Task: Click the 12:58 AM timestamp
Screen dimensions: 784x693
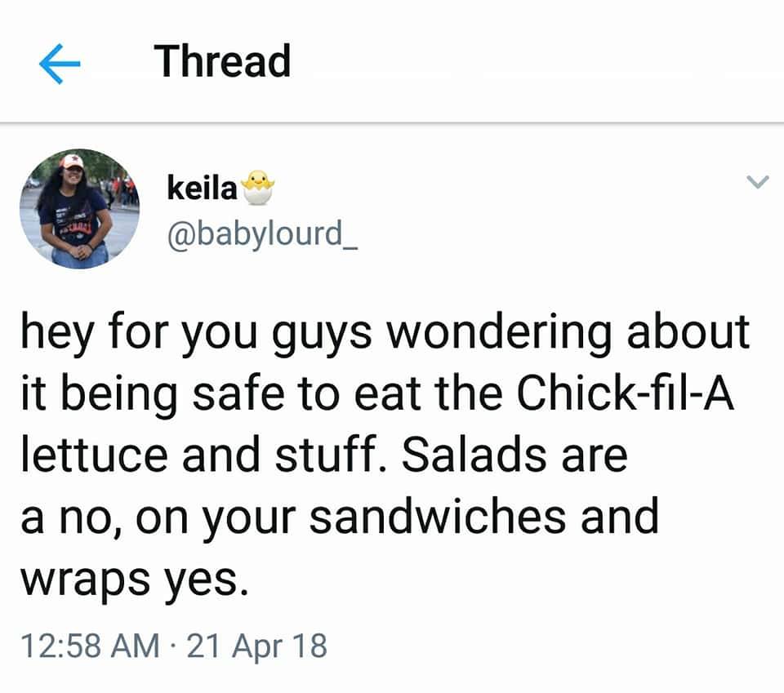Action: point(90,645)
